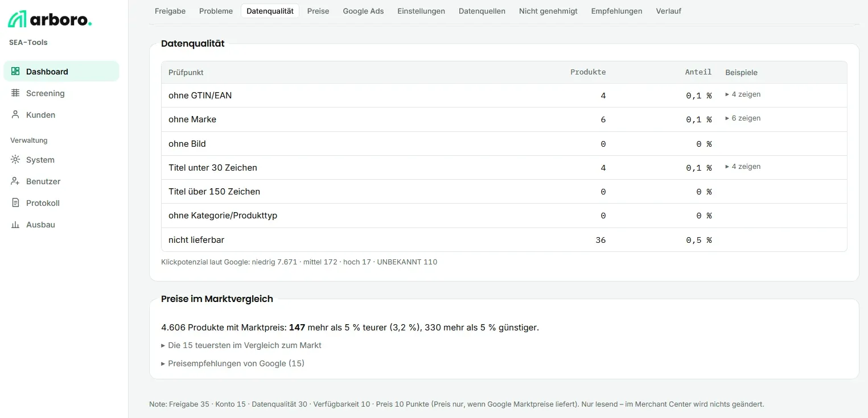Expand 'Die 15 teuersten im Vergleich zum Markt'

[241, 345]
